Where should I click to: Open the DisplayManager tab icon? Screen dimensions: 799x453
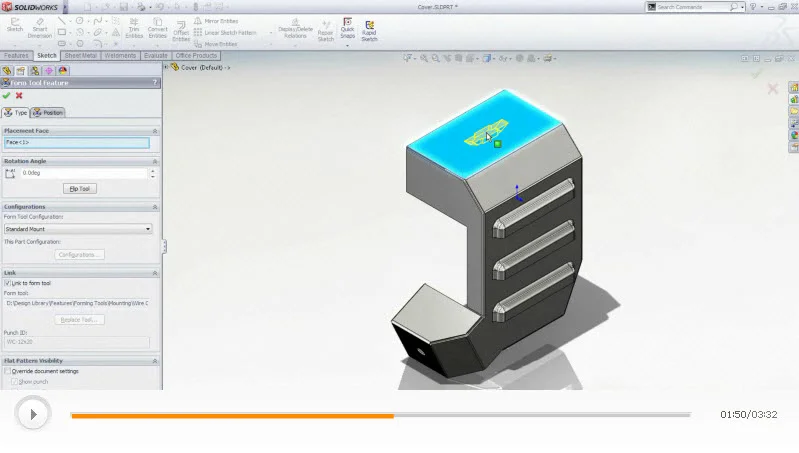click(63, 71)
